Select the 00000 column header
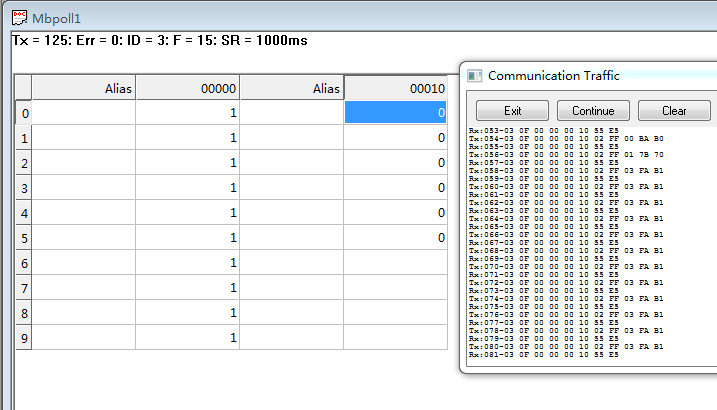 coord(187,88)
